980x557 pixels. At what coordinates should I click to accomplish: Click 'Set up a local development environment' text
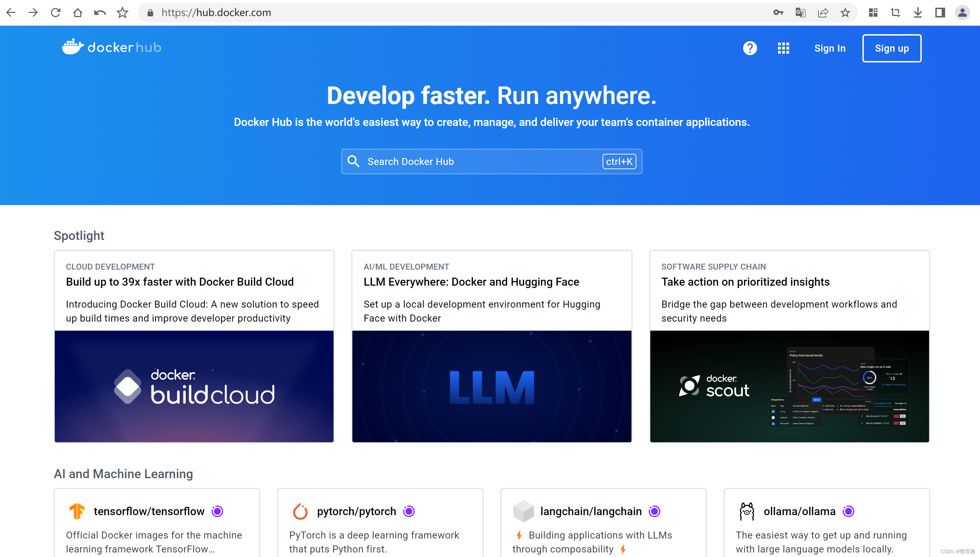(482, 311)
